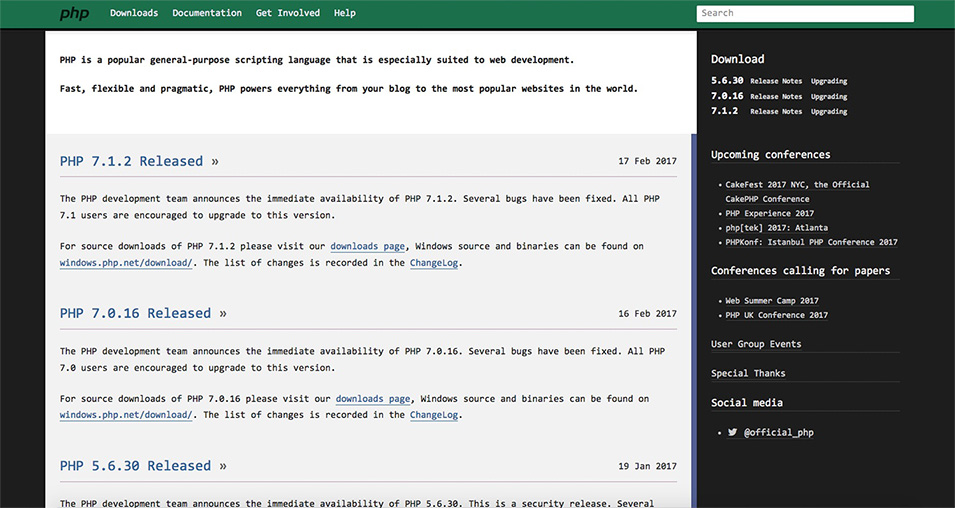The width and height of the screenshot is (955, 508).
Task: Open PHP 7.0.16 Released headline
Action: pyautogui.click(x=143, y=313)
